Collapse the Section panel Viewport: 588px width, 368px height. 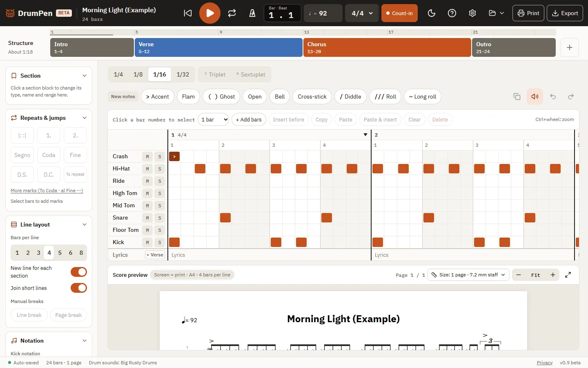pos(85,76)
